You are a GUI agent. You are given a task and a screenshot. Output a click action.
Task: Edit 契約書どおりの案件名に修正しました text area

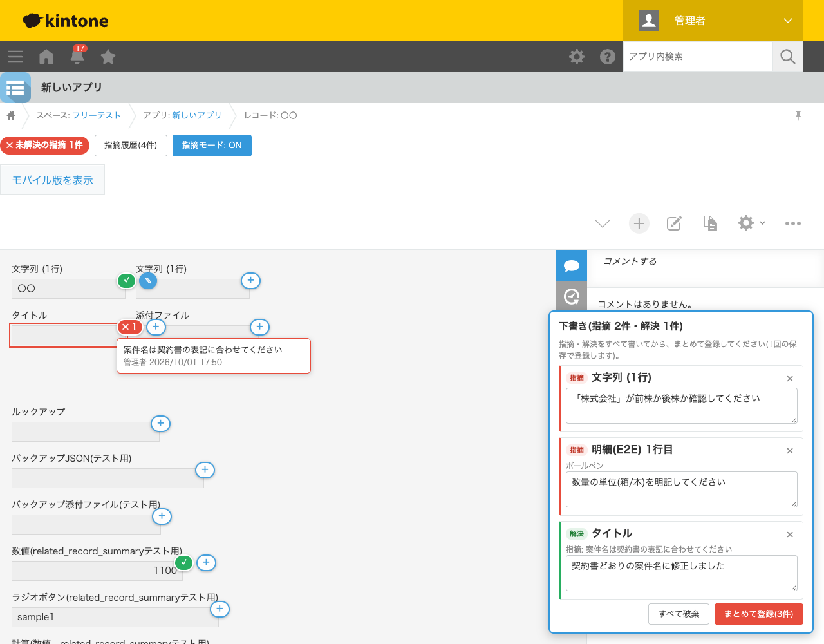(682, 573)
